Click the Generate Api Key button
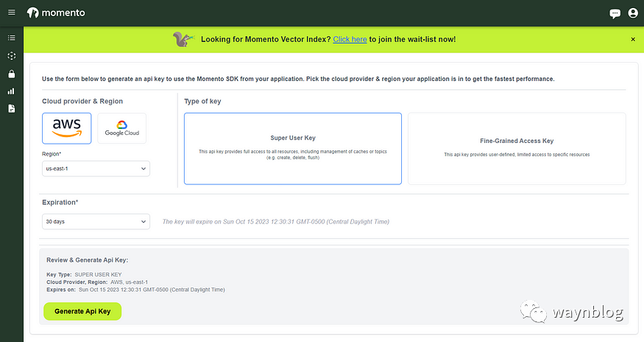The height and width of the screenshot is (342, 644). pos(82,311)
